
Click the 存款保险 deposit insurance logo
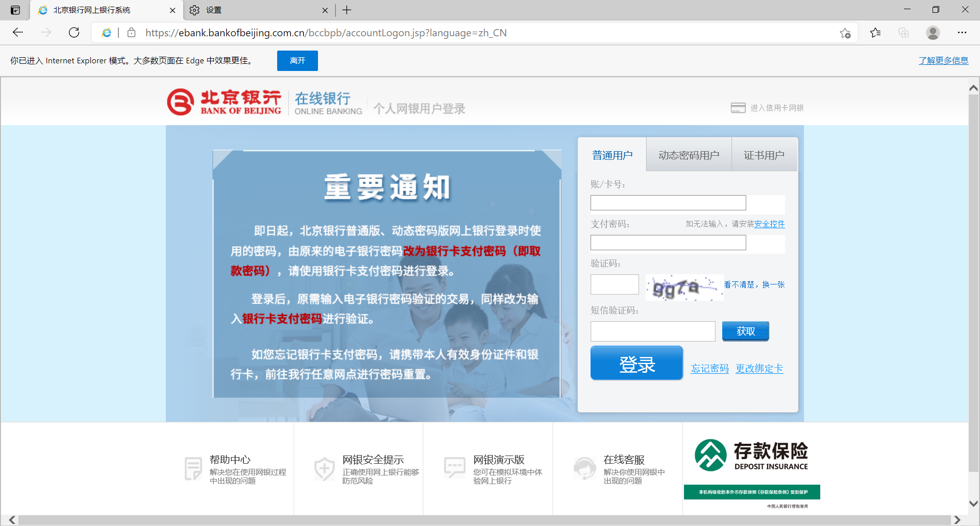(751, 455)
